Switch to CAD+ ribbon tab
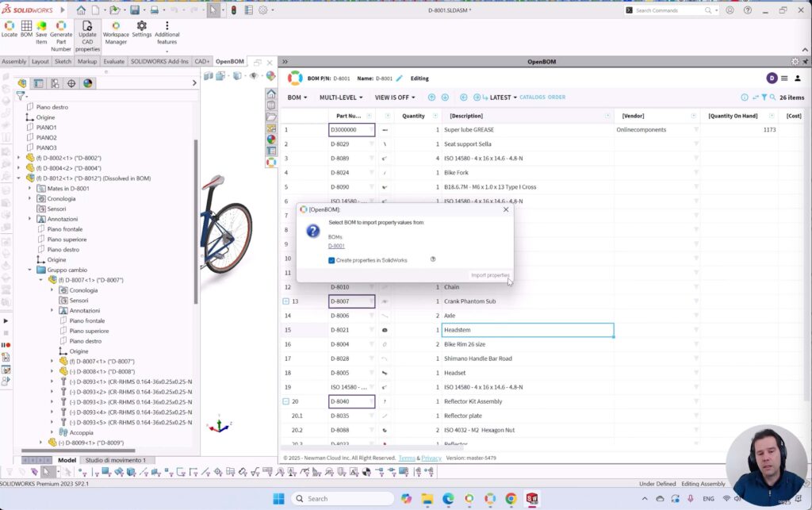The image size is (812, 510). point(202,61)
